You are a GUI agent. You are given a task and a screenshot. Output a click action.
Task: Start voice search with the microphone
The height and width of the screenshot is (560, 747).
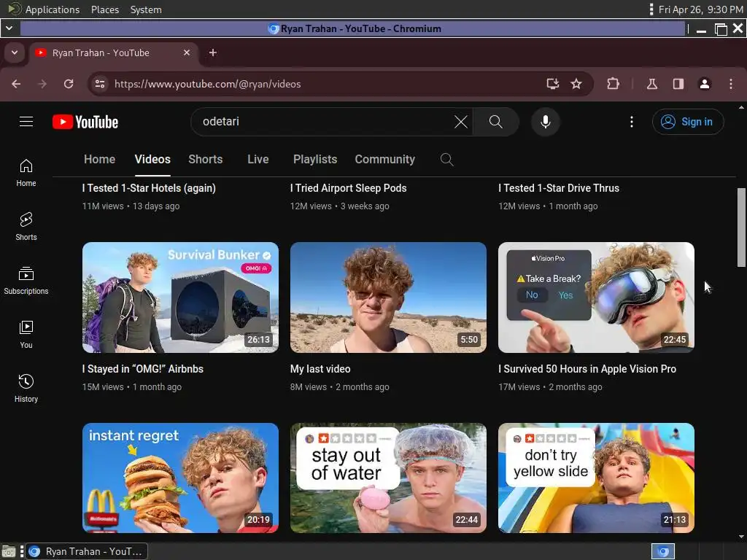coord(546,122)
